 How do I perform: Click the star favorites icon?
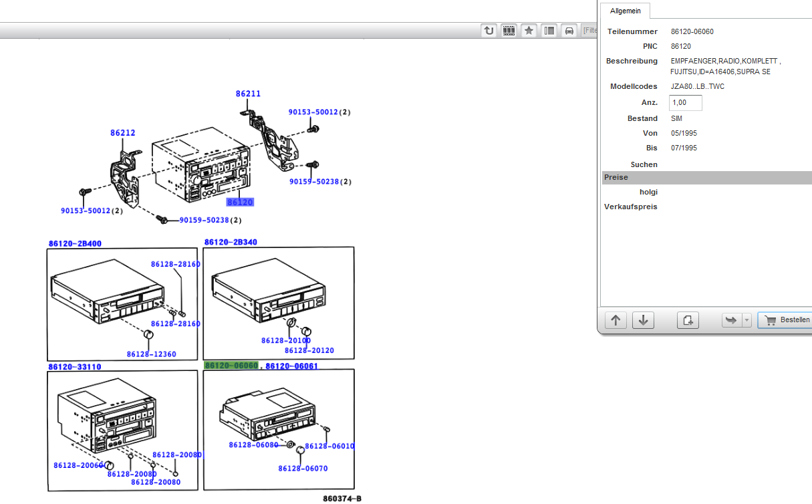[529, 30]
